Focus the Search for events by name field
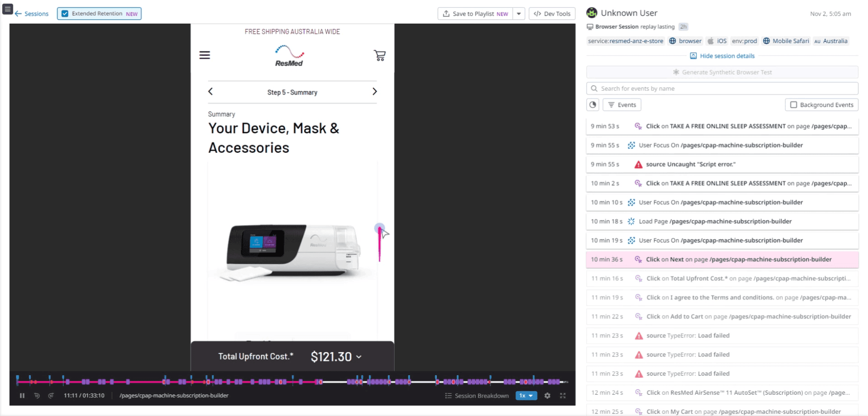This screenshot has height=416, width=868. 722,88
